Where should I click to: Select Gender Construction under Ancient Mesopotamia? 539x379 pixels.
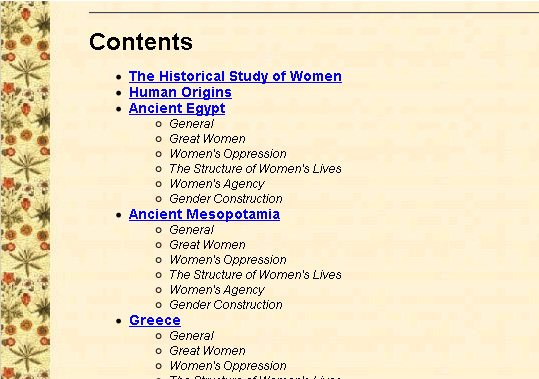pyautogui.click(x=226, y=305)
